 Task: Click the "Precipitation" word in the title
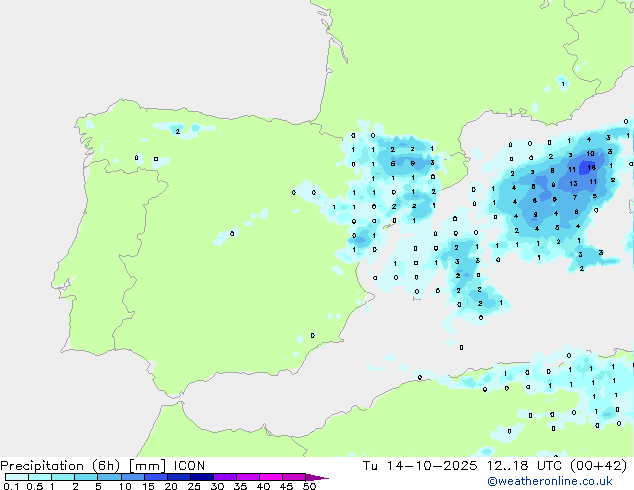point(42,466)
